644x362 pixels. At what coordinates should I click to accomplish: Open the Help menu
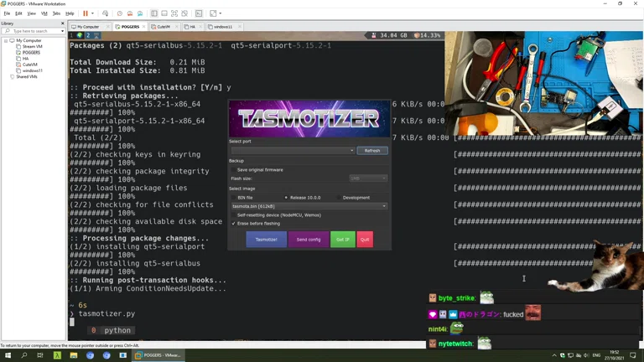point(70,13)
